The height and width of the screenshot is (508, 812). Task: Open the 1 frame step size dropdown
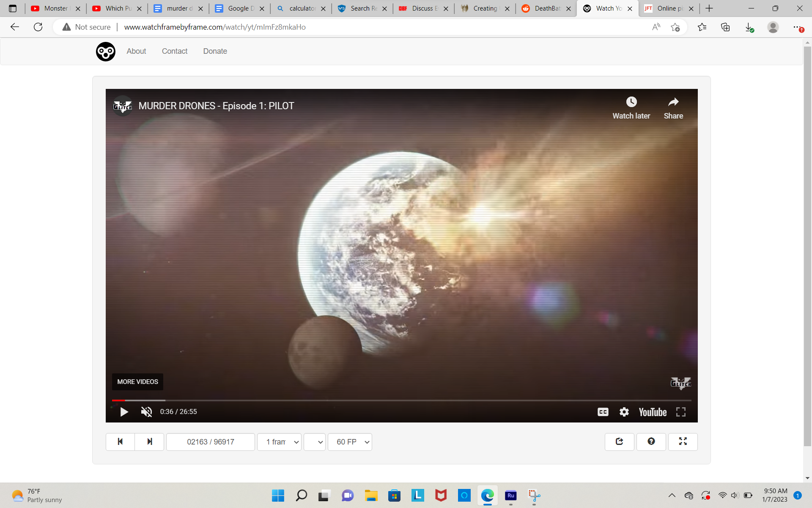click(x=279, y=442)
